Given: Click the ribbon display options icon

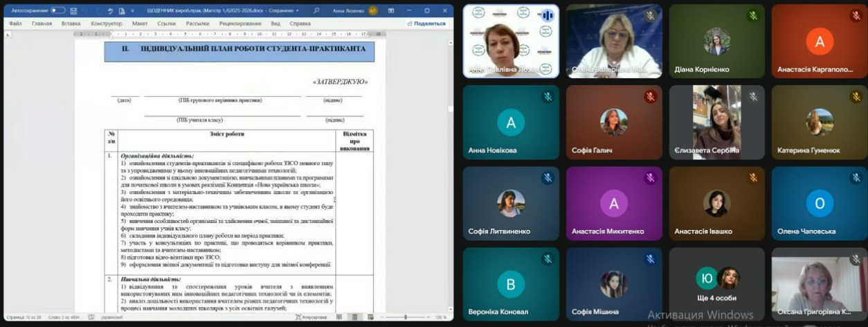Looking at the screenshot, I should (392, 10).
